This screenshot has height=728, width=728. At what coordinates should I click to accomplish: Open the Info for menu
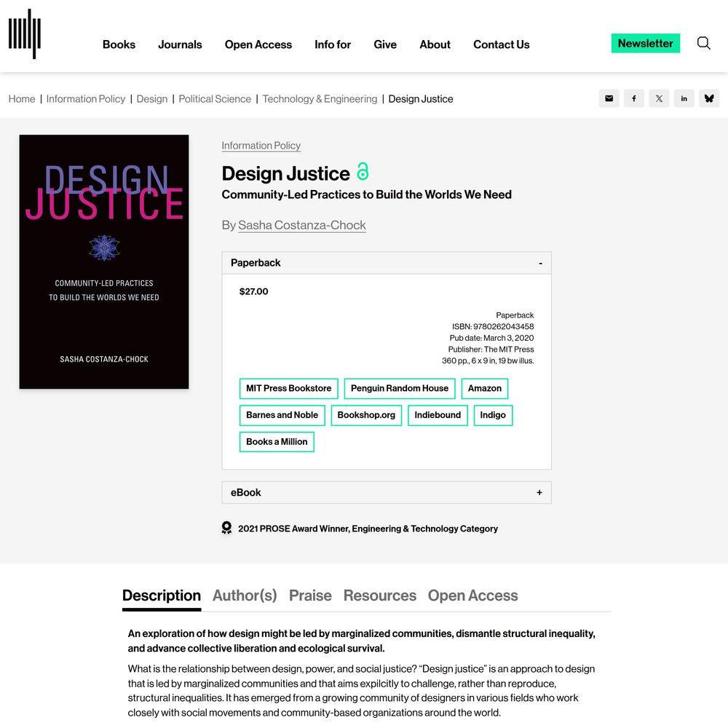[333, 44]
